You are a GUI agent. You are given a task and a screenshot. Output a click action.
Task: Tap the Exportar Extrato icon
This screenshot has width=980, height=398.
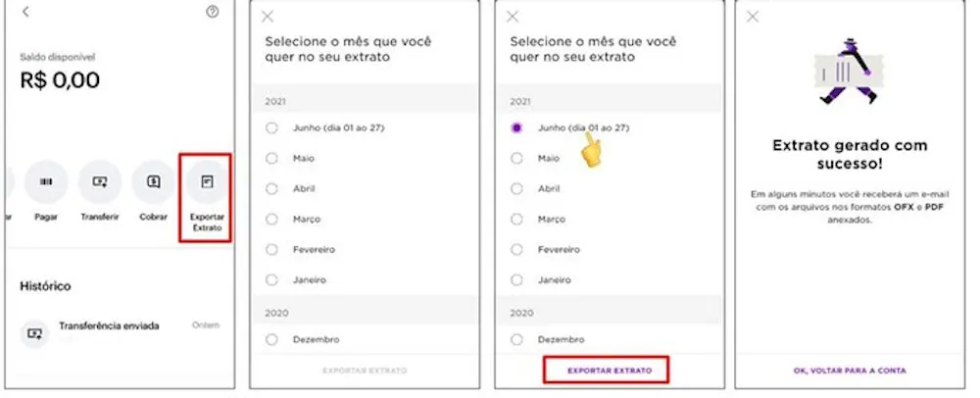[x=206, y=182]
